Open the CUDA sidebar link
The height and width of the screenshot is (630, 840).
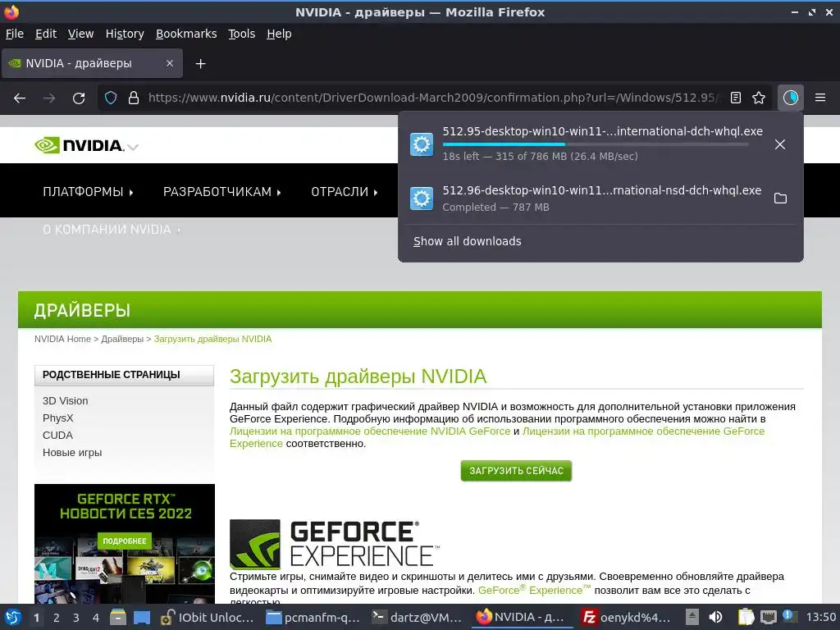point(57,435)
